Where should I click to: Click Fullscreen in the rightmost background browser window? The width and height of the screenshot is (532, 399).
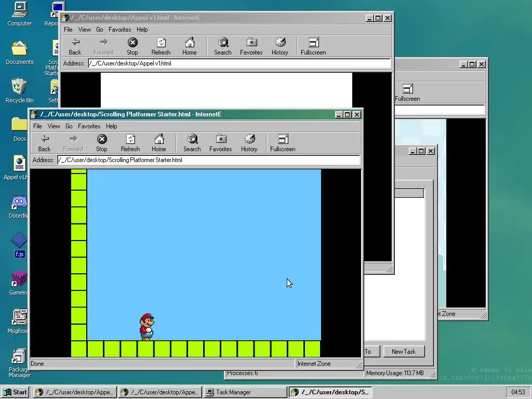pyautogui.click(x=407, y=92)
